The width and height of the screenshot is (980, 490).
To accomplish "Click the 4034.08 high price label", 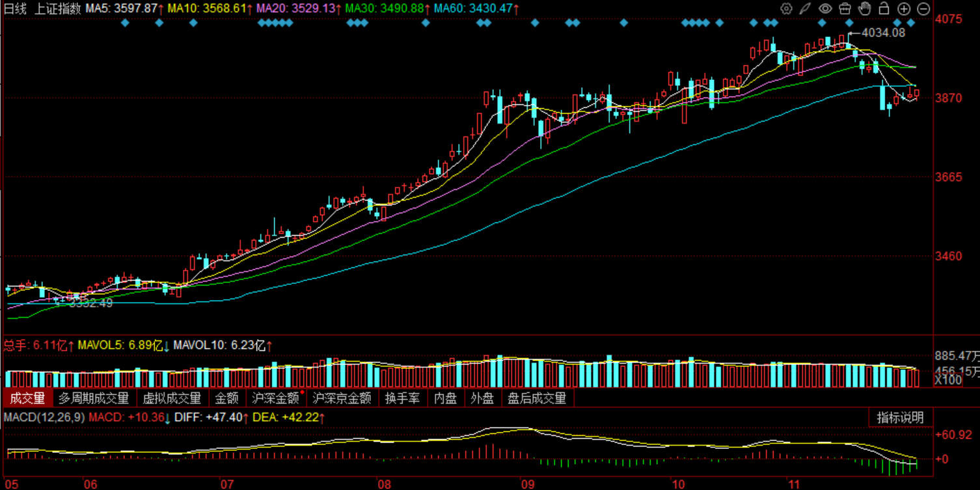I will pyautogui.click(x=883, y=33).
